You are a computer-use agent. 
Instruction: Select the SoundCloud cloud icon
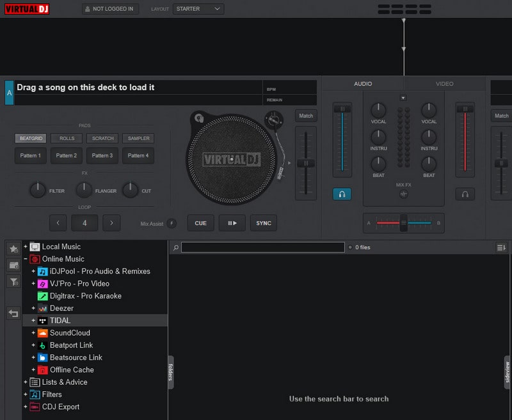coord(42,333)
